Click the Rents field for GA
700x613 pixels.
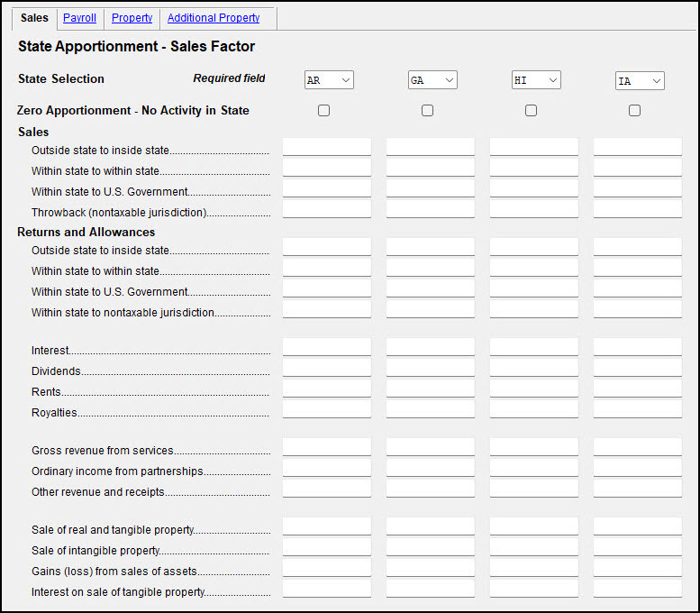click(431, 389)
